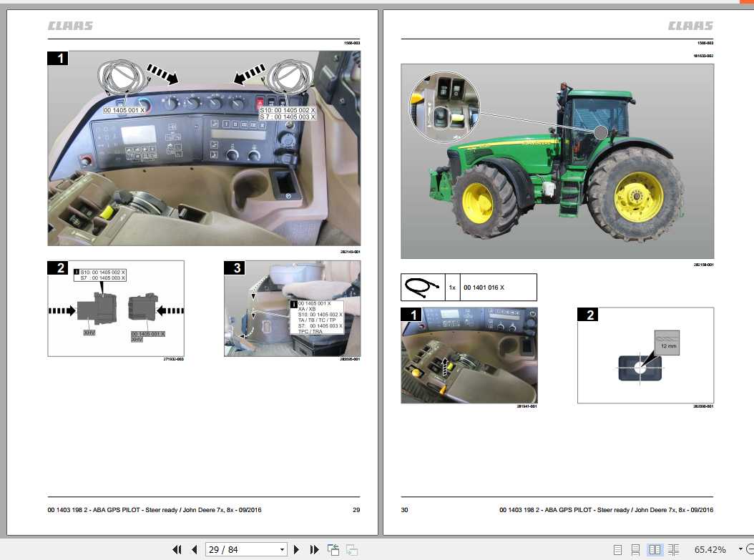Click figure 3 cable routing photo
Viewport: 754px width, 560px height.
pos(293,308)
